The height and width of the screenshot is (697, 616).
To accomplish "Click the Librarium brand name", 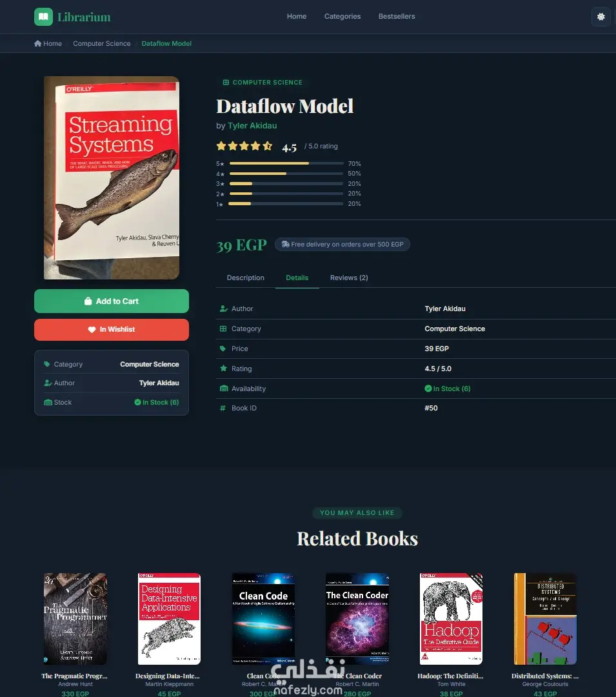I will pyautogui.click(x=84, y=17).
